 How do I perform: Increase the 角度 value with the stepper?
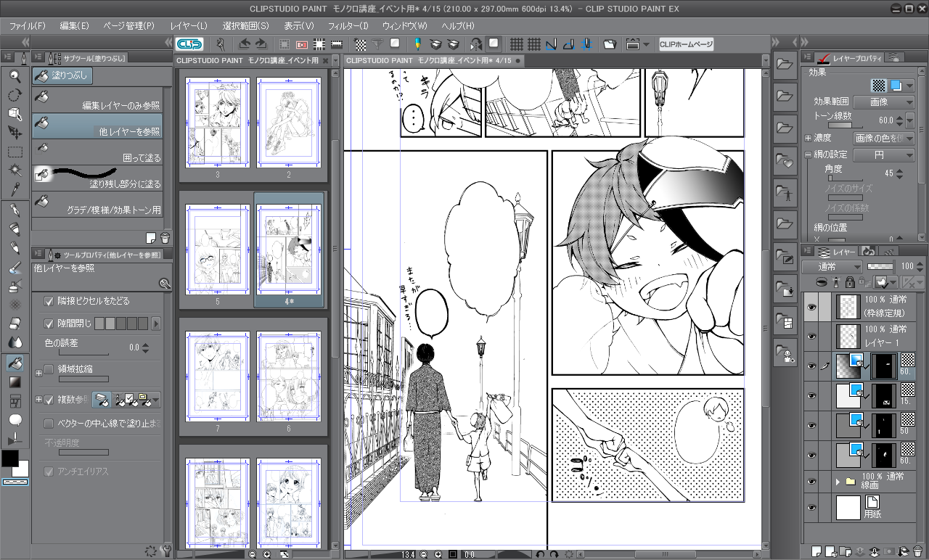[x=900, y=171]
